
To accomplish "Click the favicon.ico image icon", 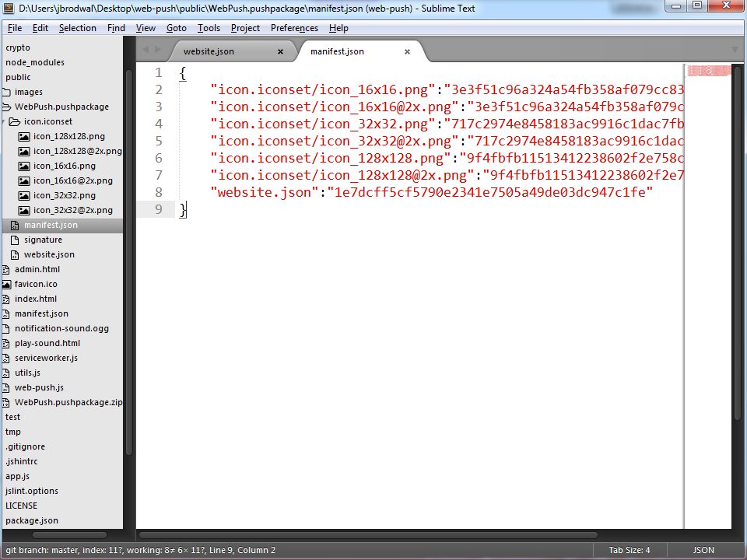I will [6, 285].
